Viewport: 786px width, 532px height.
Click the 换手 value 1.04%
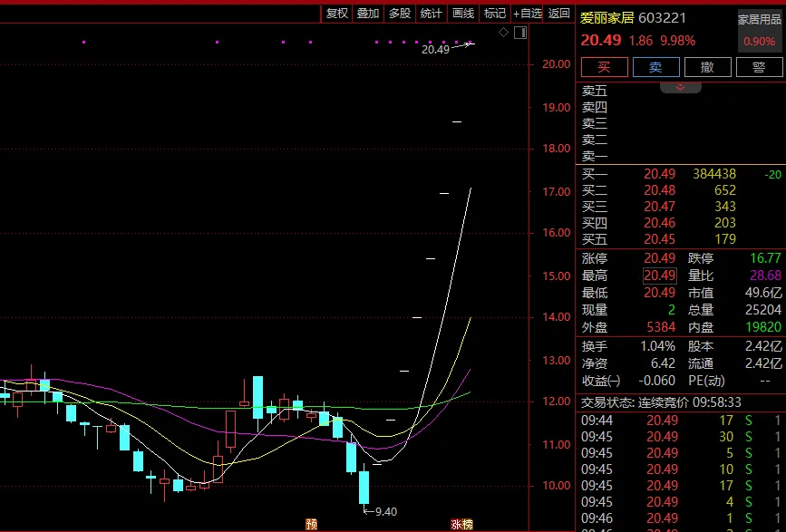click(657, 346)
